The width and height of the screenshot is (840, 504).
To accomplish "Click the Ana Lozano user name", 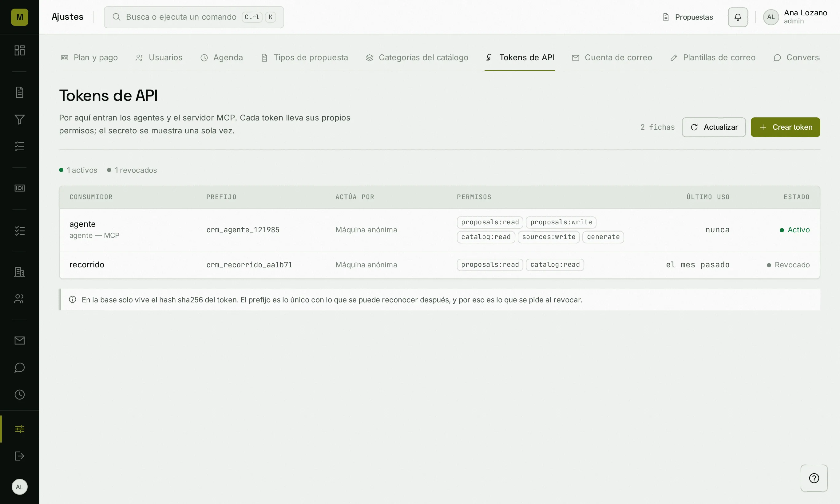I will pyautogui.click(x=805, y=13).
